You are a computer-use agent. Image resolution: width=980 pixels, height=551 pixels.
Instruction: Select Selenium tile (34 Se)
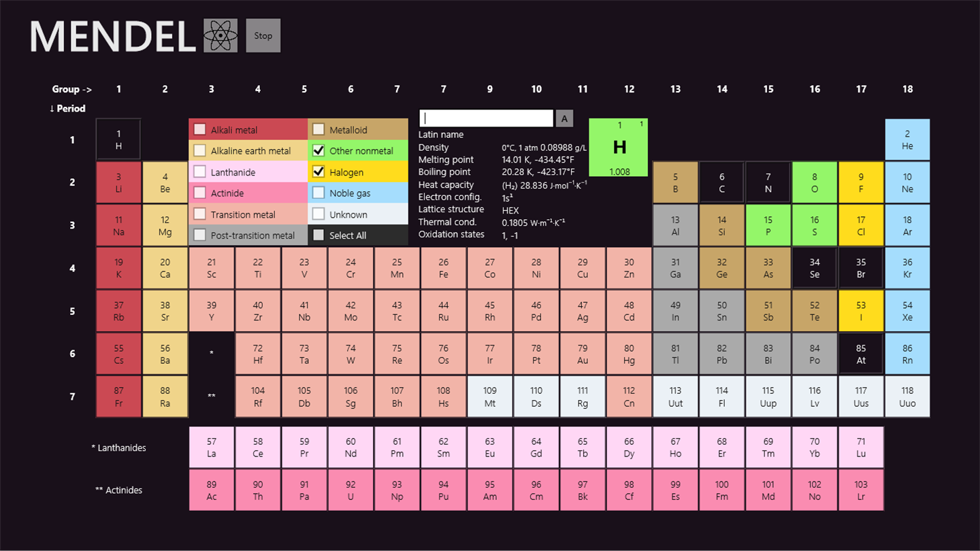815,268
